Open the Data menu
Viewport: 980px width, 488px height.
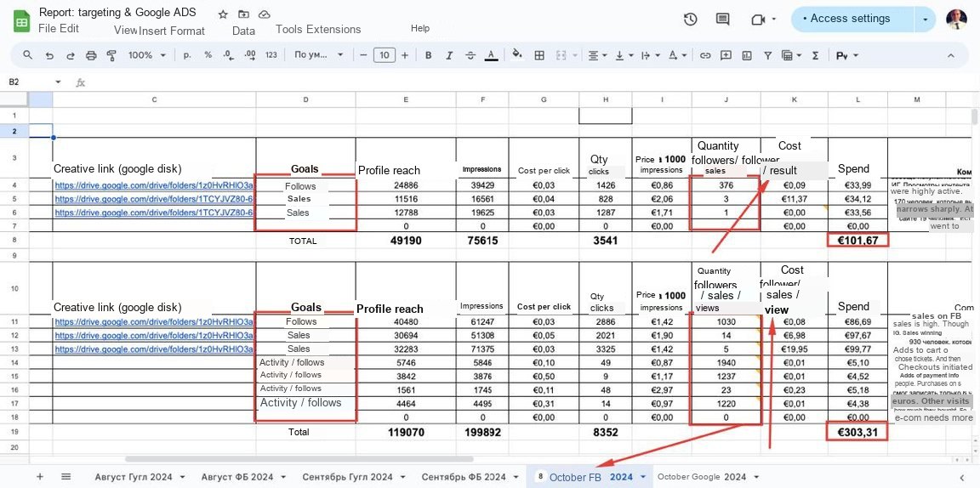point(243,31)
